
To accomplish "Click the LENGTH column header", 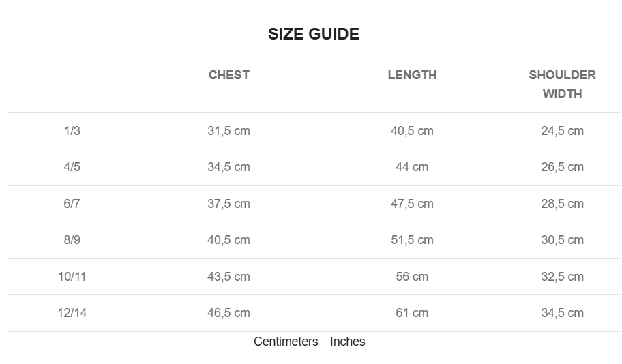I will click(412, 75).
